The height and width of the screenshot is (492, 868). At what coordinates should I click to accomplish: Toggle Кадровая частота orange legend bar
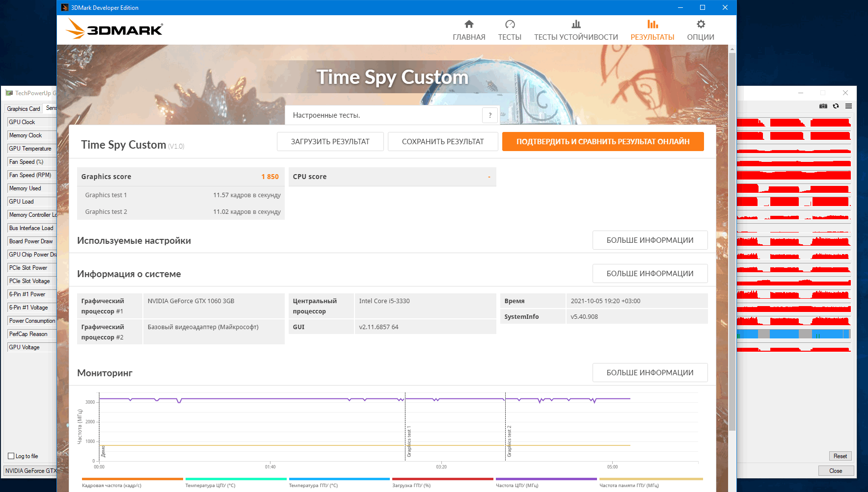[x=133, y=479]
